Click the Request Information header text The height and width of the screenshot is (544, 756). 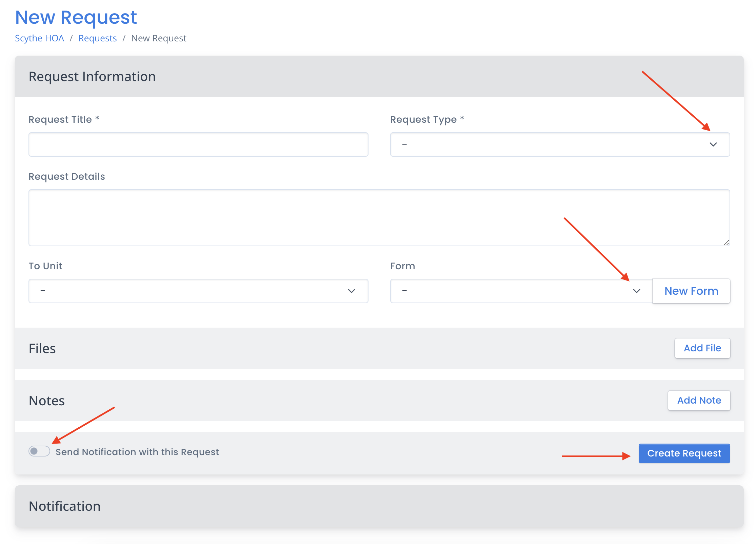click(92, 77)
